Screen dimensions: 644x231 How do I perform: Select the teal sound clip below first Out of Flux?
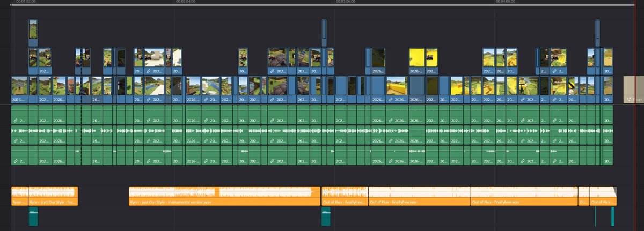coord(326,217)
